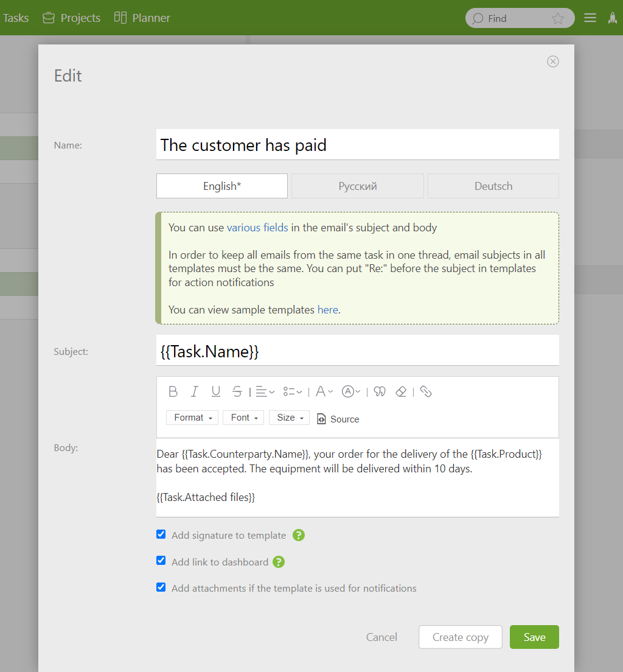
Task: Open the Font dropdown
Action: [243, 418]
